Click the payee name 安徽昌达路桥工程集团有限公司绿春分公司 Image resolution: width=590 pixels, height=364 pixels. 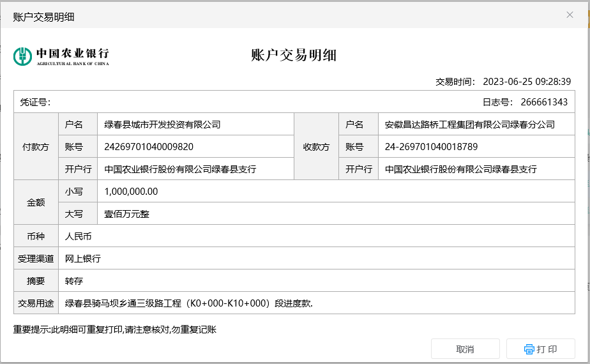[469, 125]
